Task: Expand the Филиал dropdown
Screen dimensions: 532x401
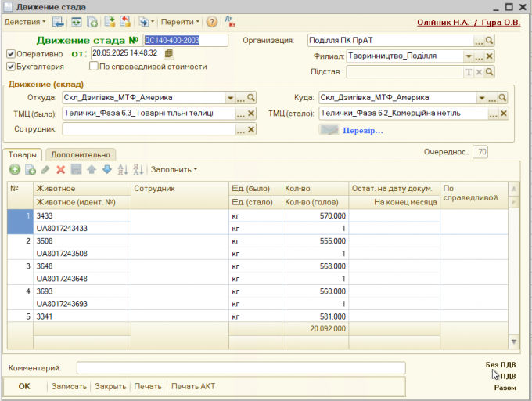Action: 468,56
